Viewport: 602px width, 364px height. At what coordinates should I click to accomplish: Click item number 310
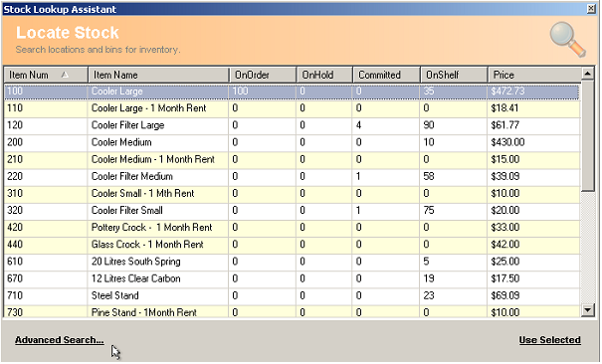pos(15,193)
